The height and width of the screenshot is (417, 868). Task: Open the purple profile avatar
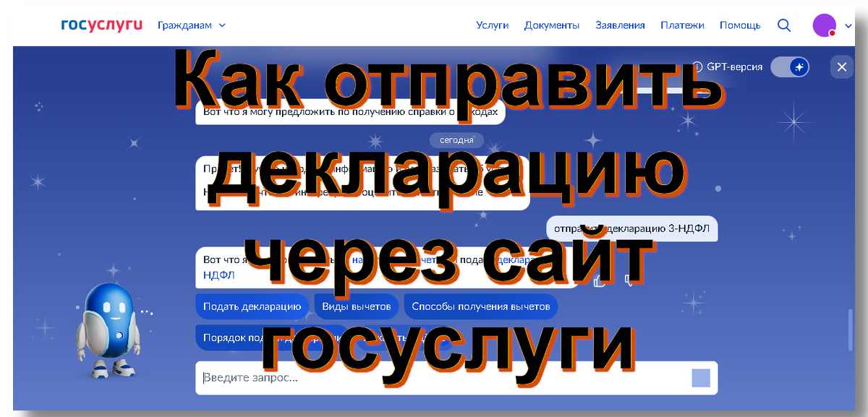[825, 25]
